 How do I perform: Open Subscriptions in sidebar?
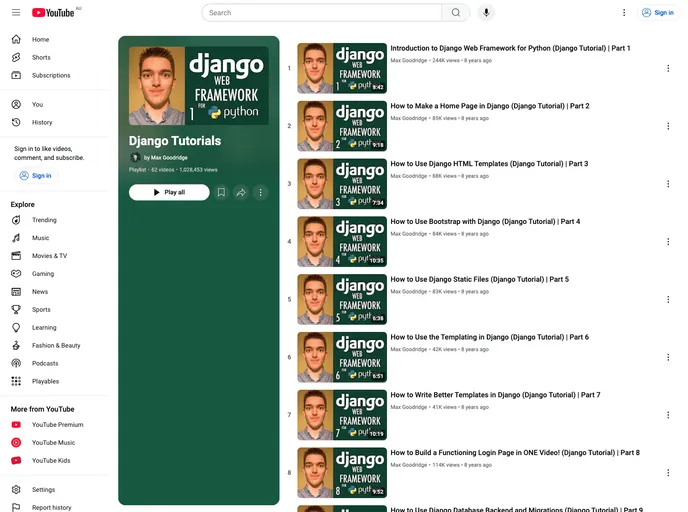click(51, 75)
